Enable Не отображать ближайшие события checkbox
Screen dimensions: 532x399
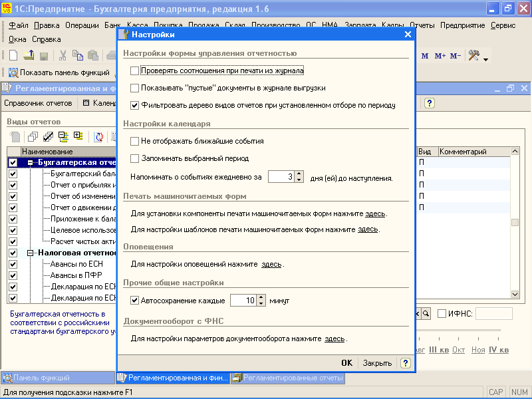[x=135, y=141]
